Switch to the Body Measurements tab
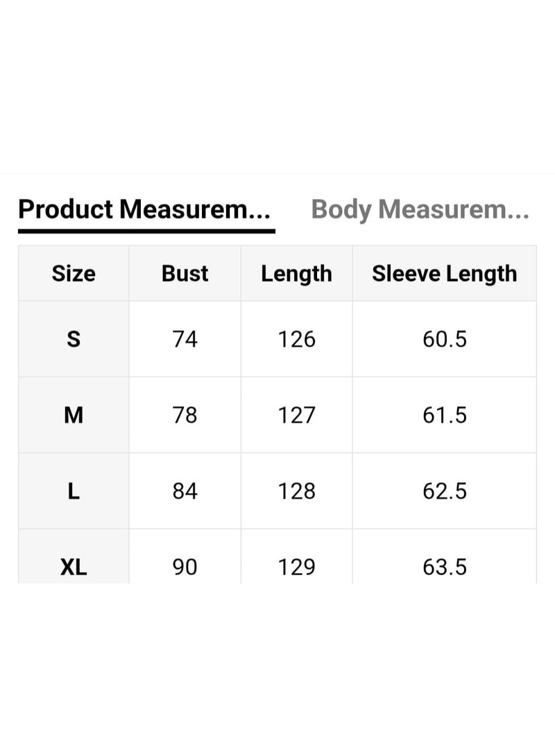The height and width of the screenshot is (756, 555). 419,210
